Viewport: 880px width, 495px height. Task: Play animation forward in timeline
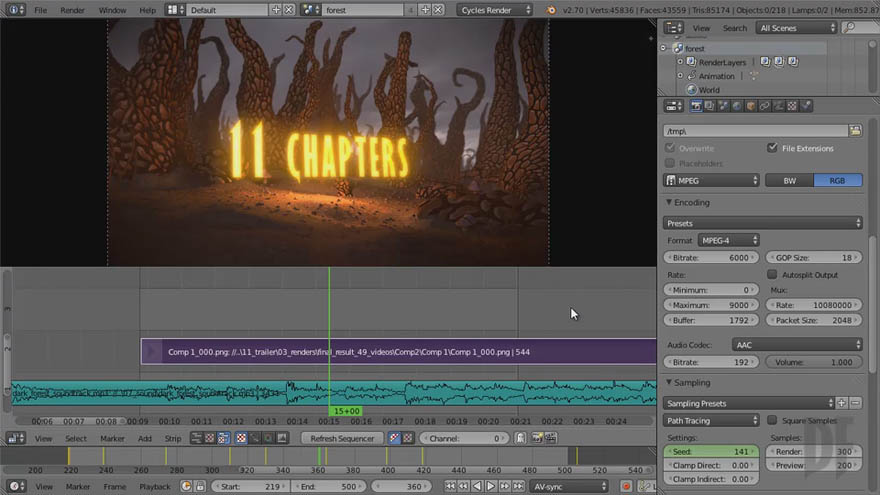(491, 486)
